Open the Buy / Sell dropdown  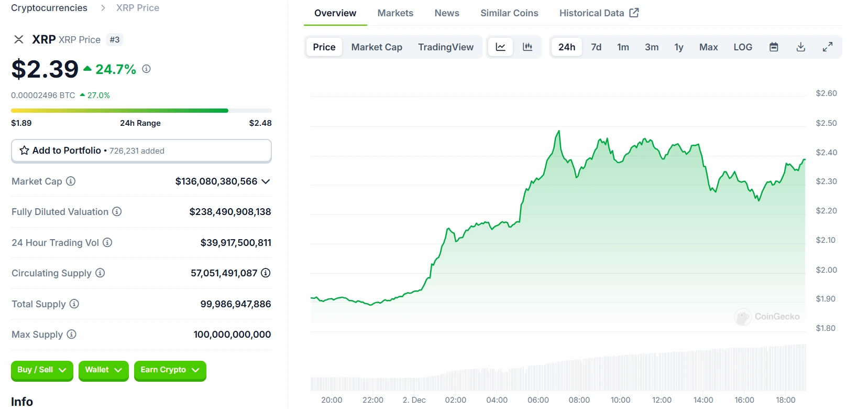(42, 370)
